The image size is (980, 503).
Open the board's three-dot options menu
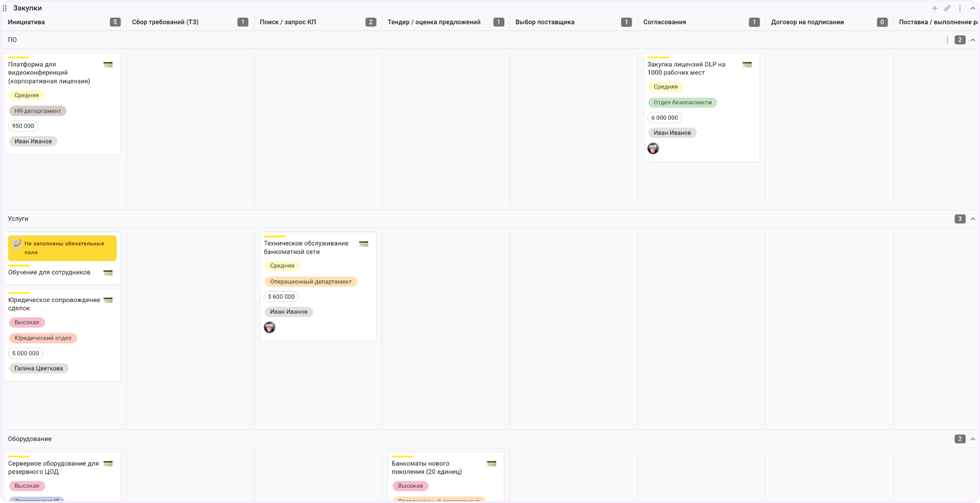(960, 8)
